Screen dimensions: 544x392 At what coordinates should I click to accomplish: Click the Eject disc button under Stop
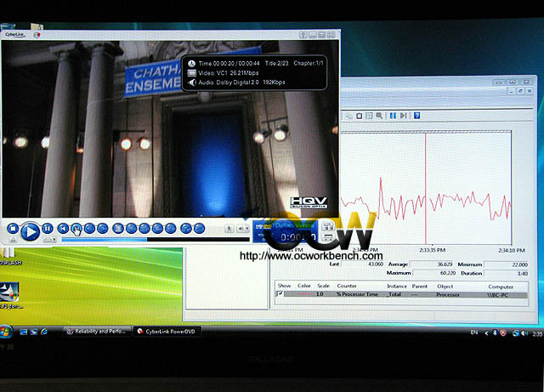(x=13, y=240)
